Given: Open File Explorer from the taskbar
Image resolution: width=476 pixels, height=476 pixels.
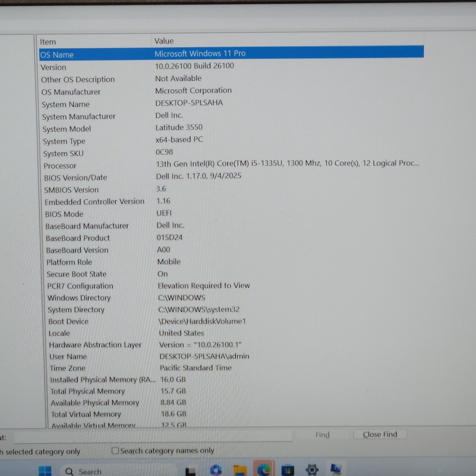Looking at the screenshot, I should (x=240, y=470).
